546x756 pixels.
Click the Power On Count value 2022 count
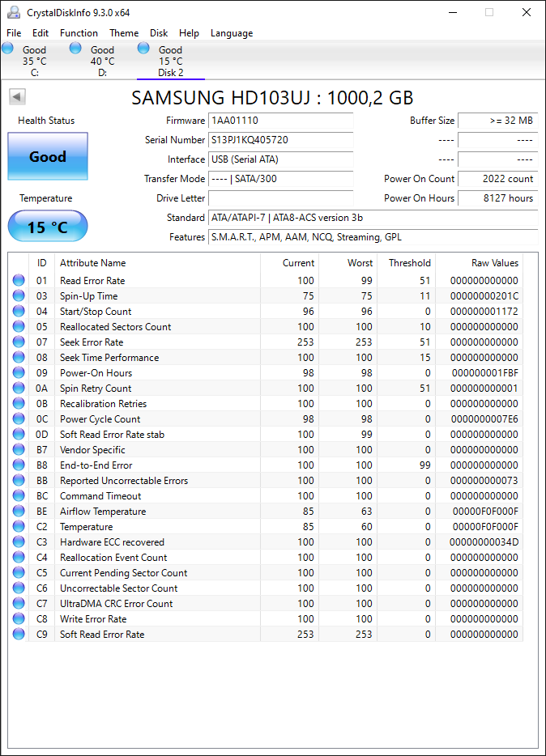point(497,178)
